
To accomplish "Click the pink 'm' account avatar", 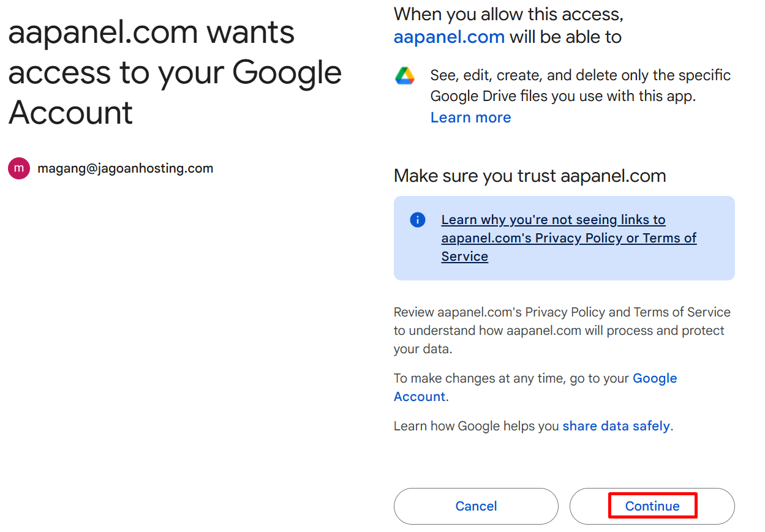I will click(x=19, y=168).
